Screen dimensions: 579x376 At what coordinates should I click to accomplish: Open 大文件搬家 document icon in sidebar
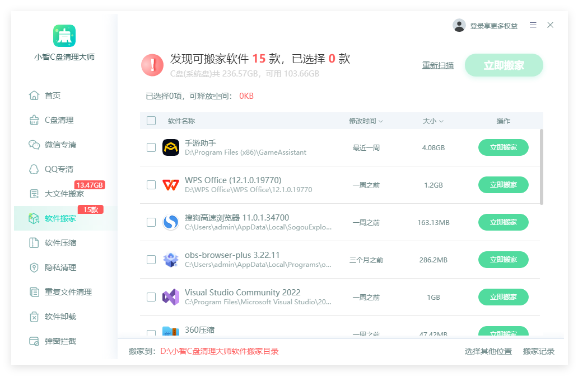click(34, 194)
